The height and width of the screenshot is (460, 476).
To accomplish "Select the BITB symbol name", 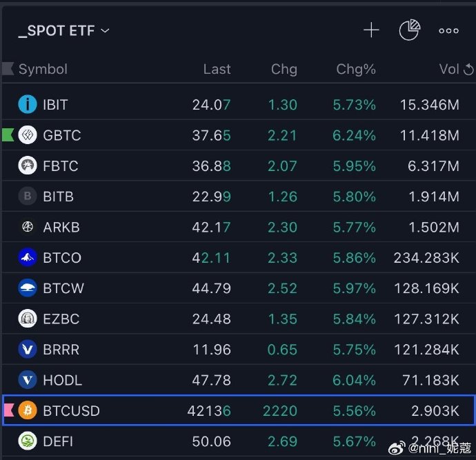I will point(58,197).
